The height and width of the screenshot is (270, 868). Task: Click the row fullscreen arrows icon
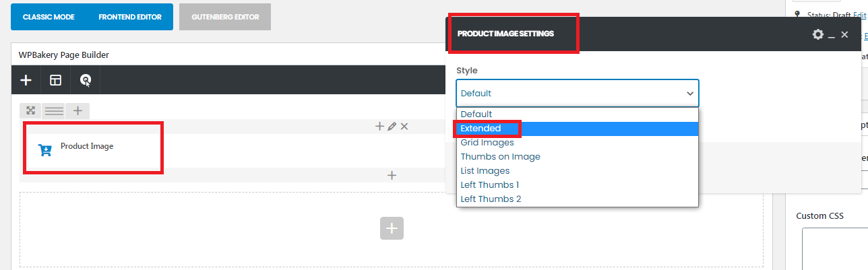click(30, 110)
